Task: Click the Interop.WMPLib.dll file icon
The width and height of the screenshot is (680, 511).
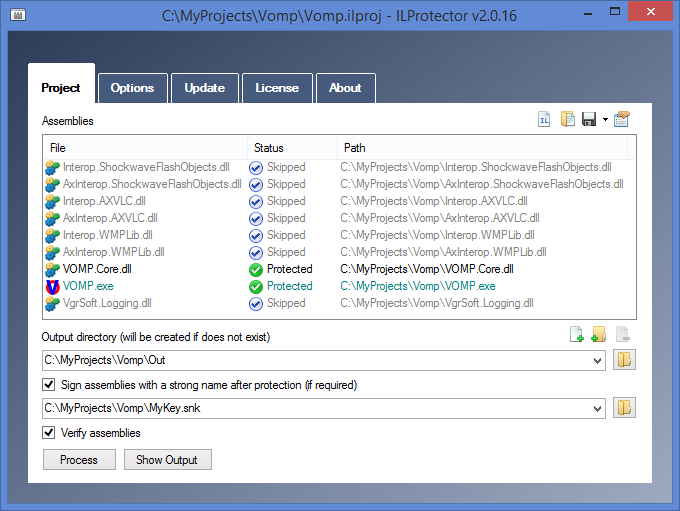Action: tap(52, 236)
